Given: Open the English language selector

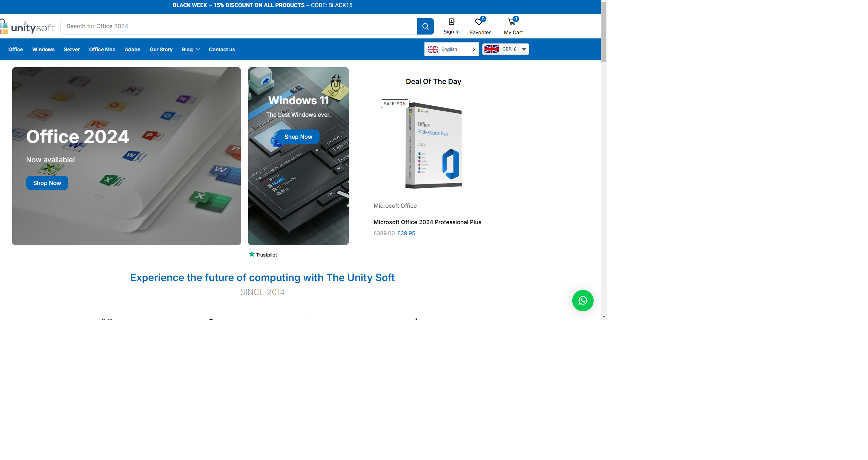Looking at the screenshot, I should pos(451,49).
